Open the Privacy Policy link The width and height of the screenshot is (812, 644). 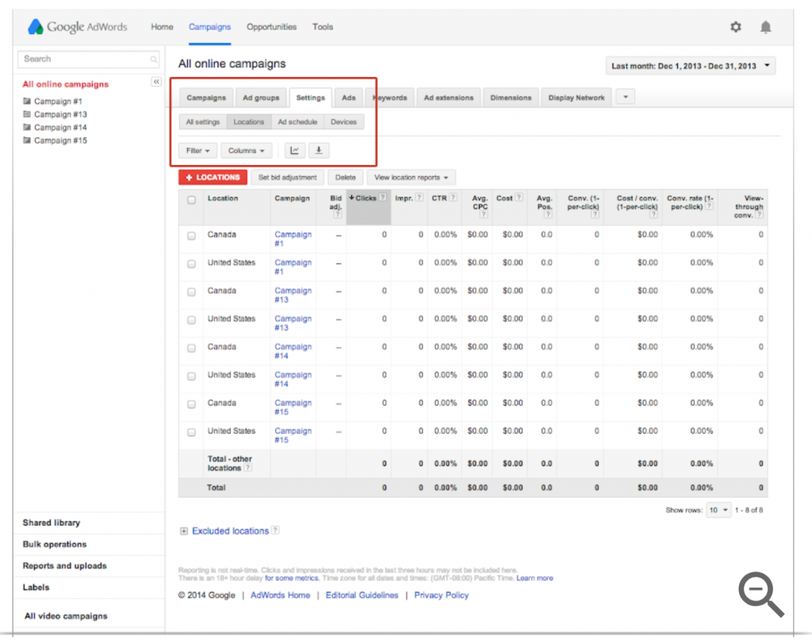coord(441,596)
